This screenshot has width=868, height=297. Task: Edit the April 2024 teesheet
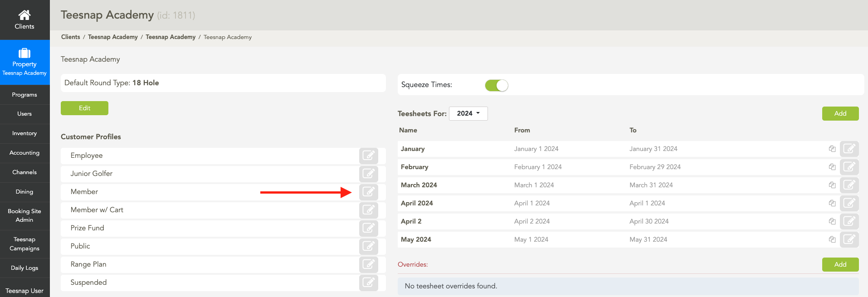tap(849, 203)
